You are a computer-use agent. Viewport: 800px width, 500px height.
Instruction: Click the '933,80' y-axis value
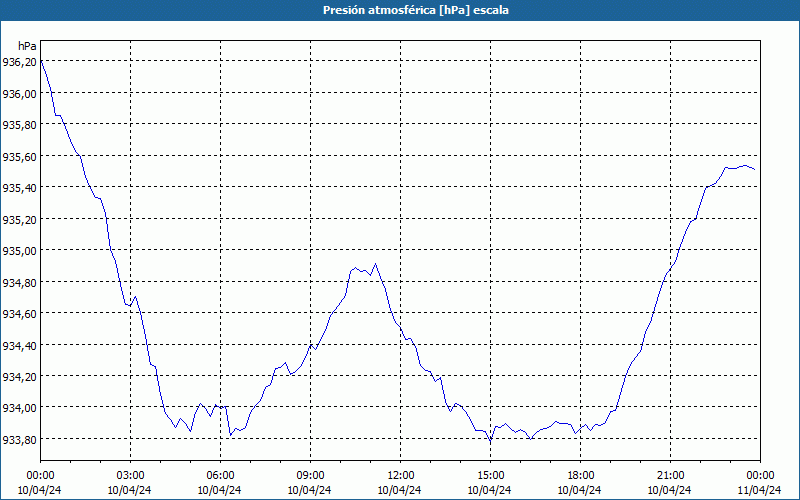[x=20, y=439]
